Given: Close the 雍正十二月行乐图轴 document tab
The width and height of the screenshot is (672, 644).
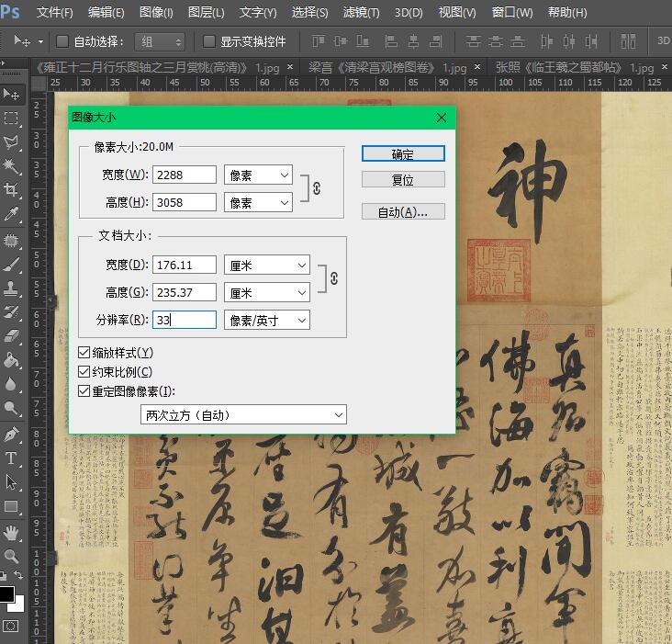Looking at the screenshot, I should pyautogui.click(x=290, y=67).
